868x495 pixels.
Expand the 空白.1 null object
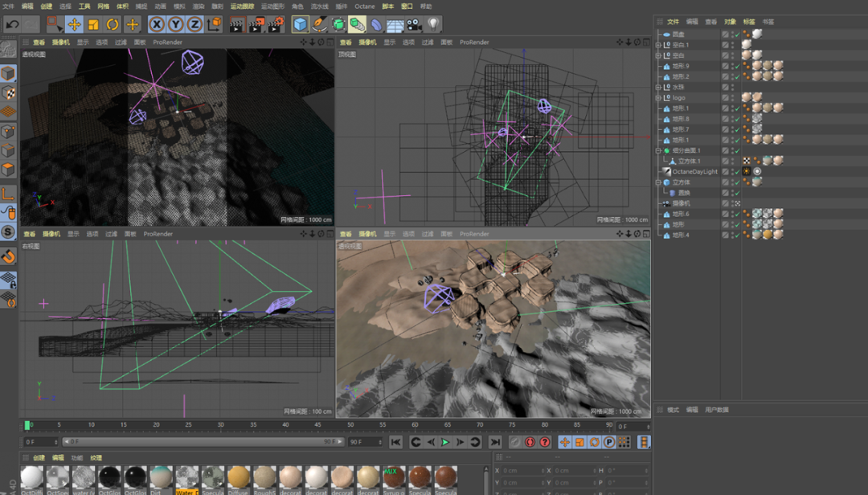coord(658,45)
